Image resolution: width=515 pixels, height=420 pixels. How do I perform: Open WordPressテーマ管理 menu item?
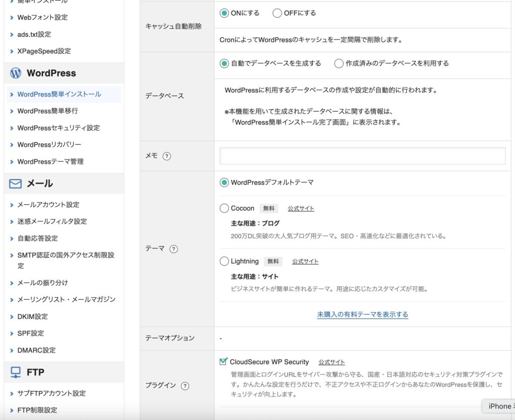(50, 161)
